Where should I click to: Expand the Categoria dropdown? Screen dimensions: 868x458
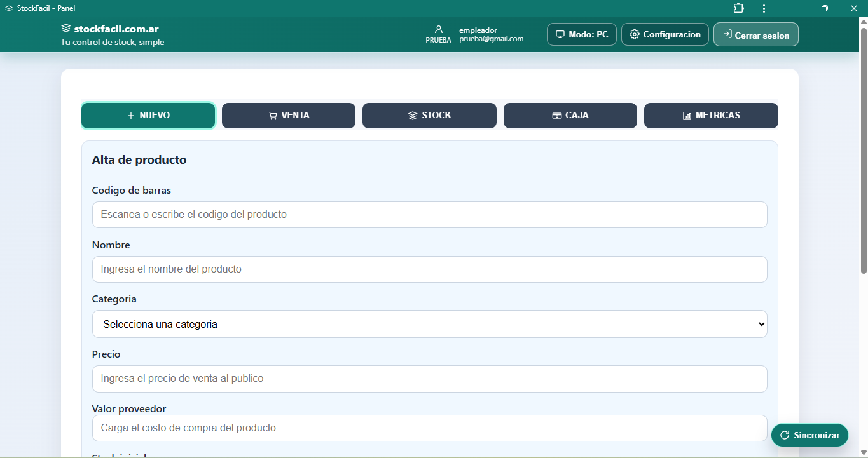coord(430,324)
